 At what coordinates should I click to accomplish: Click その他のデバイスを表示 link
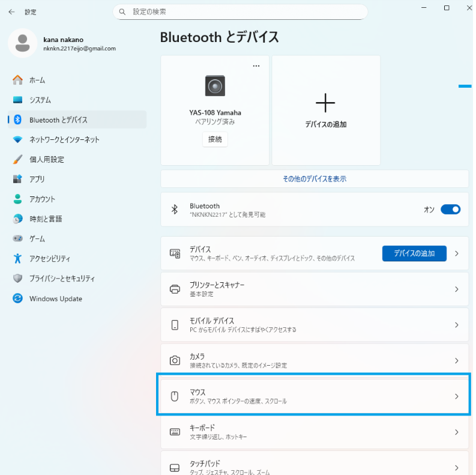point(314,179)
